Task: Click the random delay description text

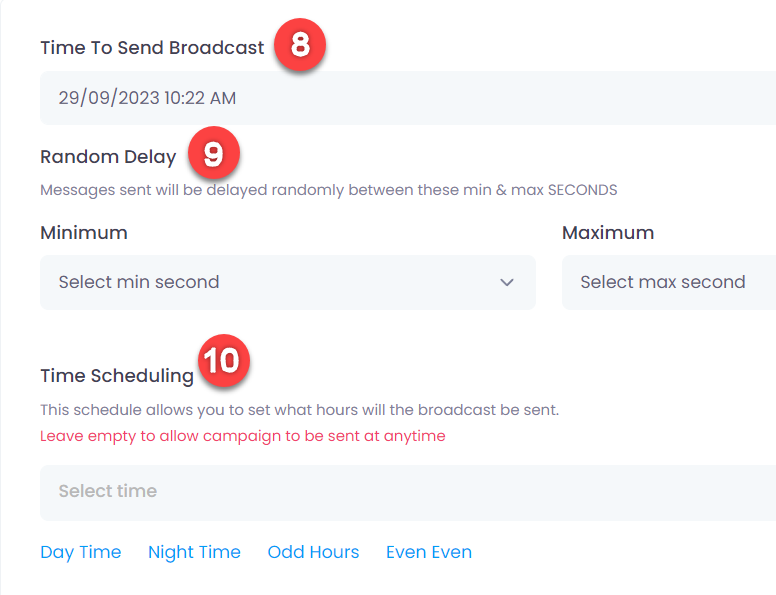Action: [x=329, y=190]
